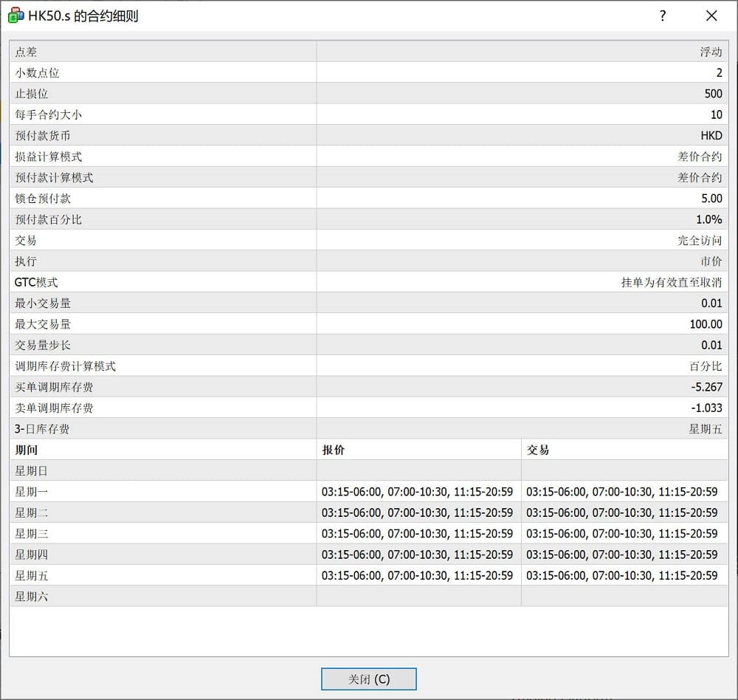
Task: Click the 期间 column header
Action: point(26,450)
